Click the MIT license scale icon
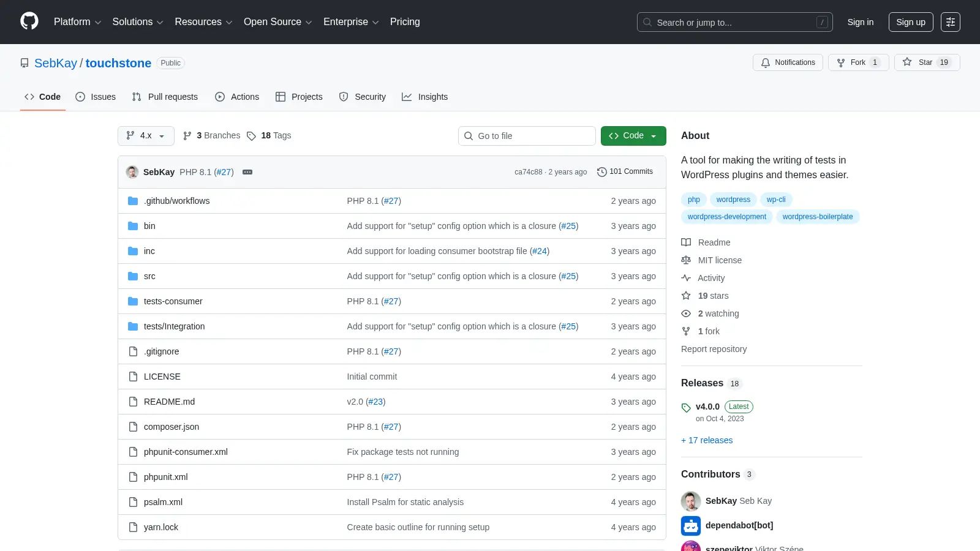 tap(686, 260)
